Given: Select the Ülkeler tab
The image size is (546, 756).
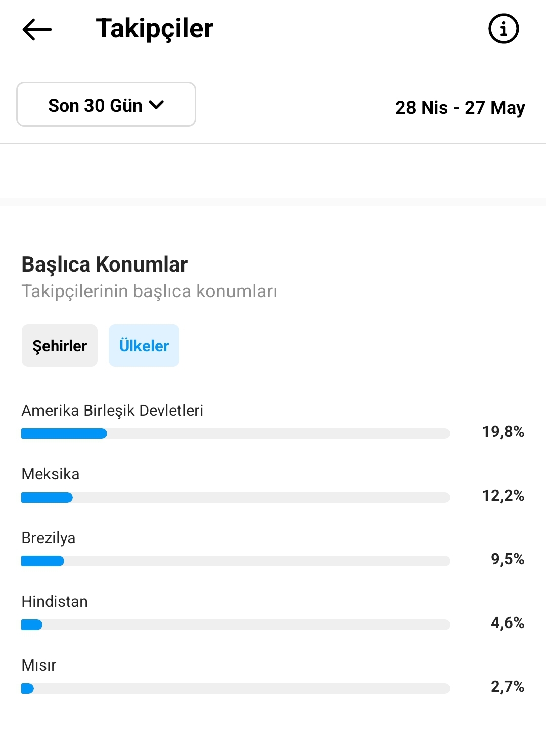Looking at the screenshot, I should [144, 345].
